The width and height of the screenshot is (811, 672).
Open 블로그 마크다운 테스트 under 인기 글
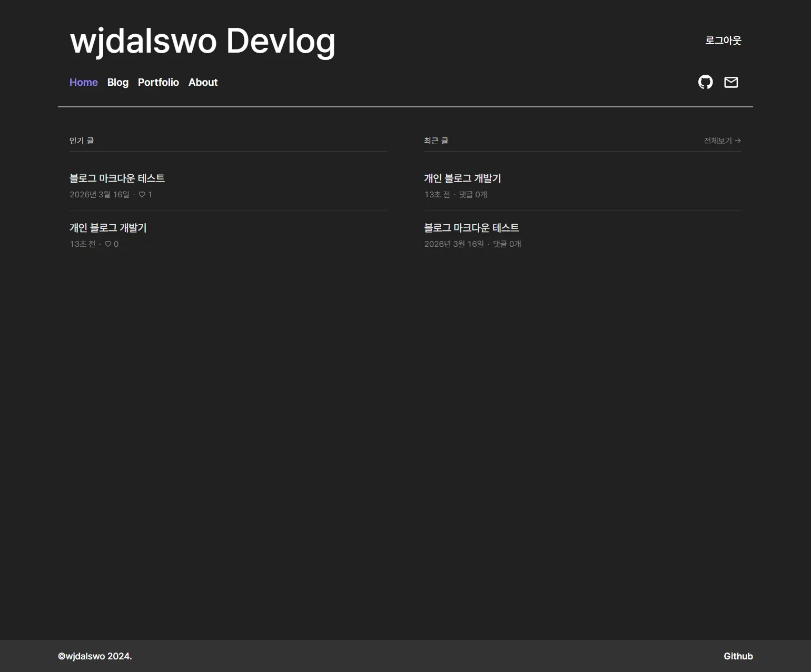(x=117, y=178)
